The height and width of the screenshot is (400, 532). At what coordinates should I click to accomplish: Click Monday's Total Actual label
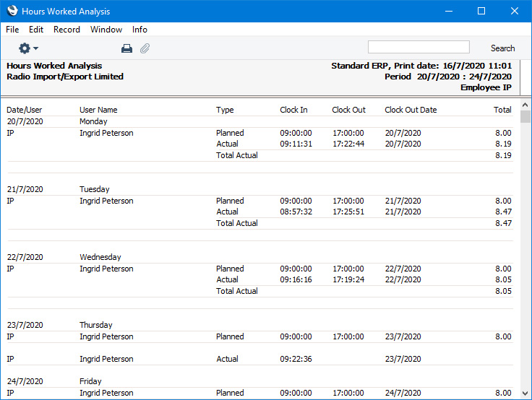click(237, 155)
